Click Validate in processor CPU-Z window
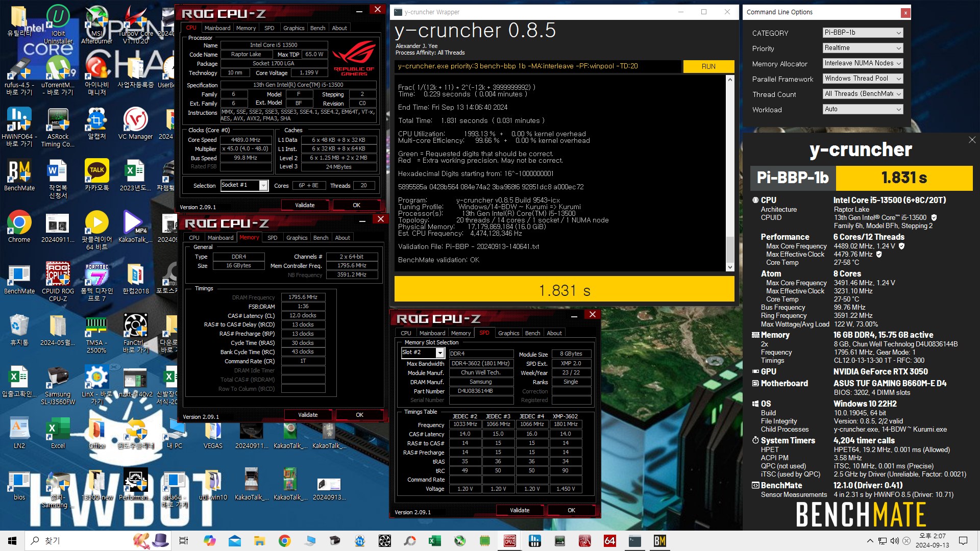 point(305,205)
